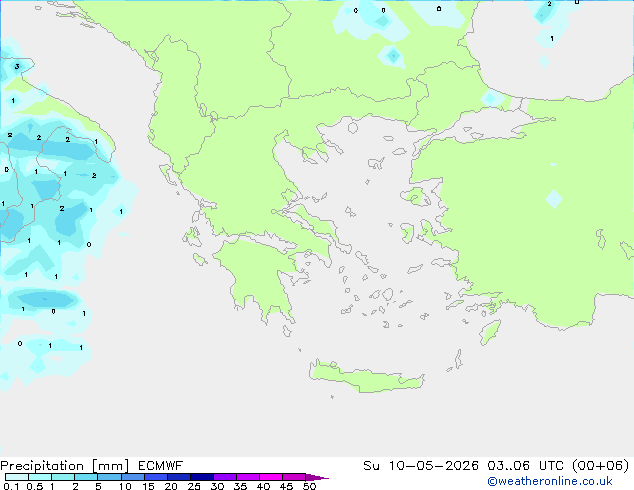Click the 'Precipitation [mm]' title label

(x=64, y=466)
